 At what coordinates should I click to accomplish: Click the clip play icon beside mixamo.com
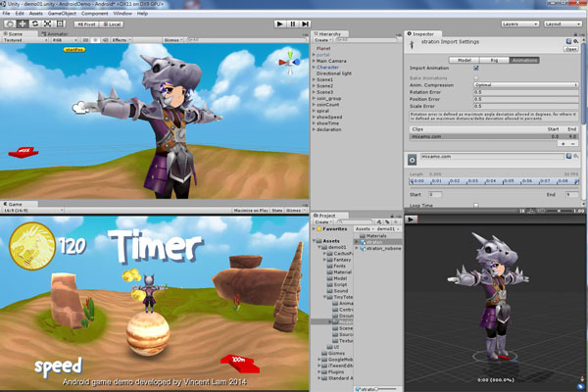412,160
